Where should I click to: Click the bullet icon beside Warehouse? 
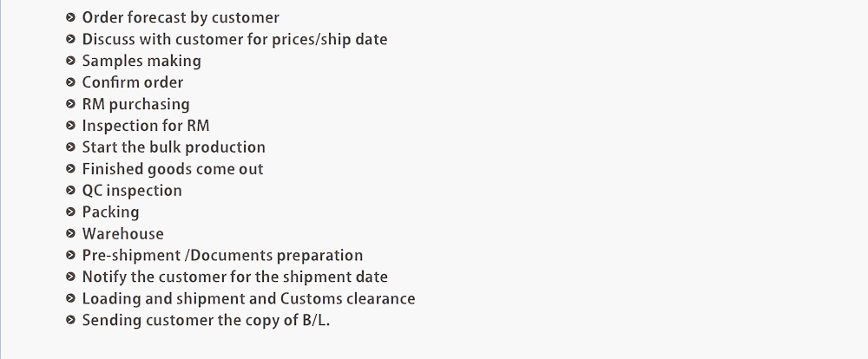[70, 233]
